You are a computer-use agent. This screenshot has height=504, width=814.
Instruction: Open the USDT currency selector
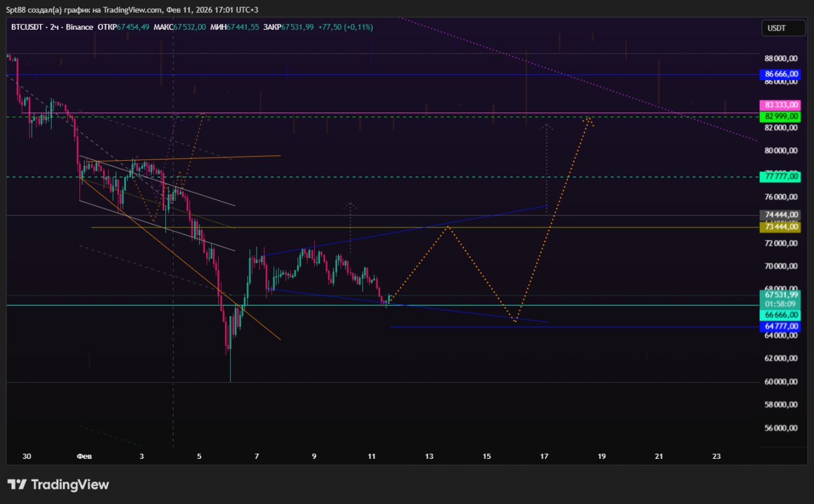coord(776,28)
